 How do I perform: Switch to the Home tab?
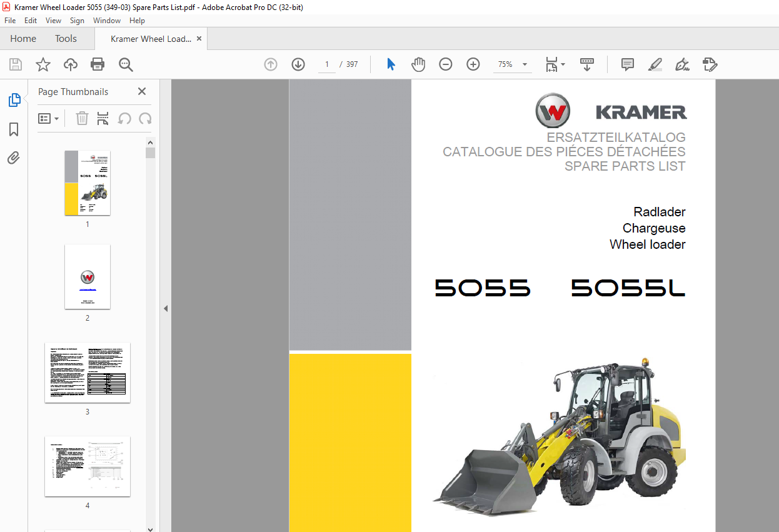coord(23,39)
